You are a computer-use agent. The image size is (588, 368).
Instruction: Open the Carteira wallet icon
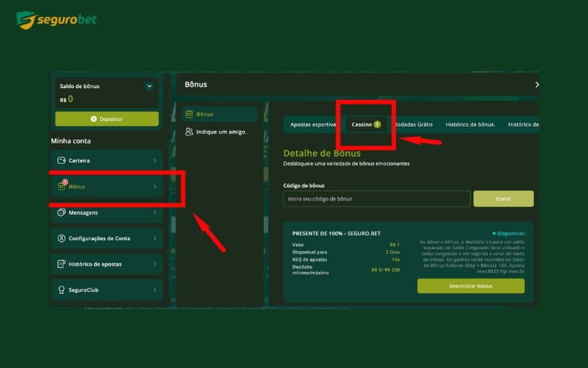[61, 161]
